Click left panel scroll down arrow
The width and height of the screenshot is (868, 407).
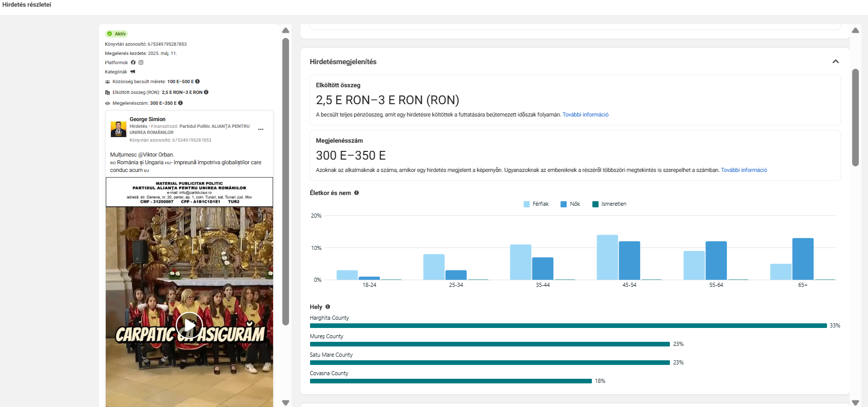point(286,403)
